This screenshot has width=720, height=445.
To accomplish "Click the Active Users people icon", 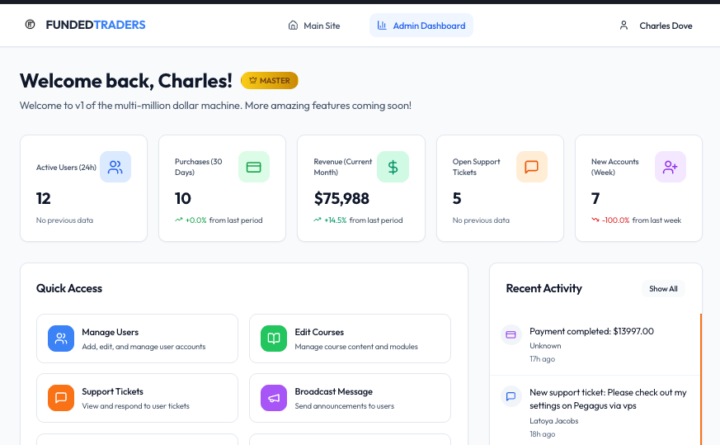I will pyautogui.click(x=115, y=167).
